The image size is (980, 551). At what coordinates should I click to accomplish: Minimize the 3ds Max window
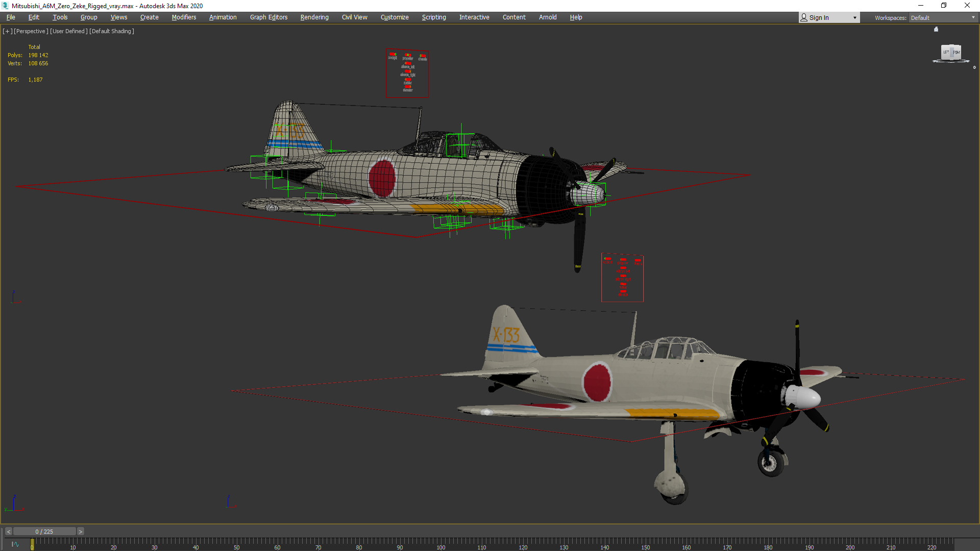[921, 6]
